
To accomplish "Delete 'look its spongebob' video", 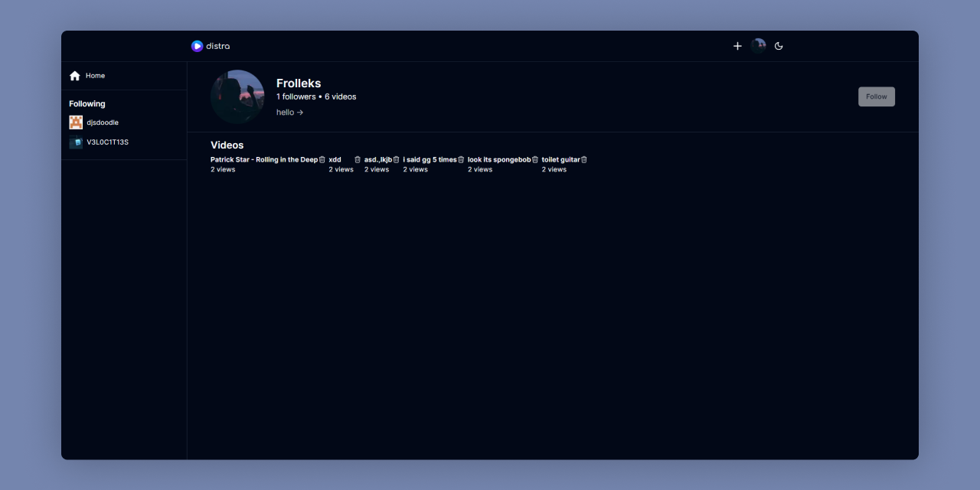I will coord(535,160).
